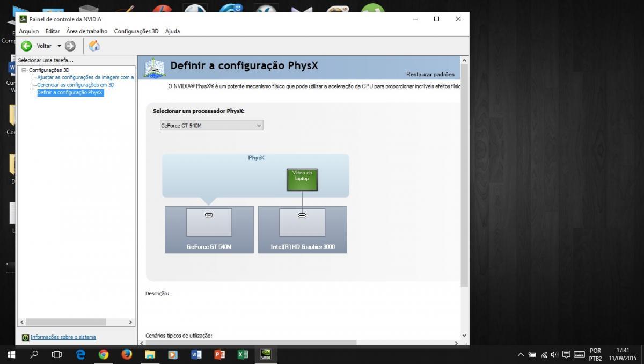Open the Configurações 3D menu

pos(136,31)
